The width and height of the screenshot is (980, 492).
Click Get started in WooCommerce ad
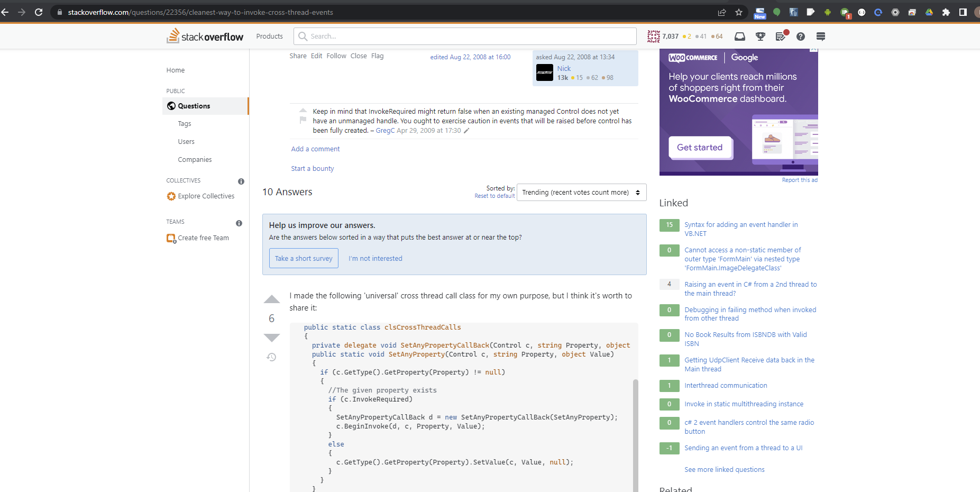pos(700,148)
